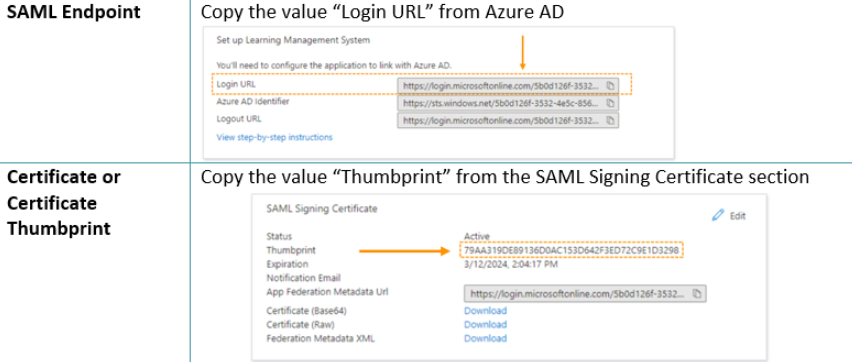852x362 pixels.
Task: Click the Login URL field
Action: point(508,86)
